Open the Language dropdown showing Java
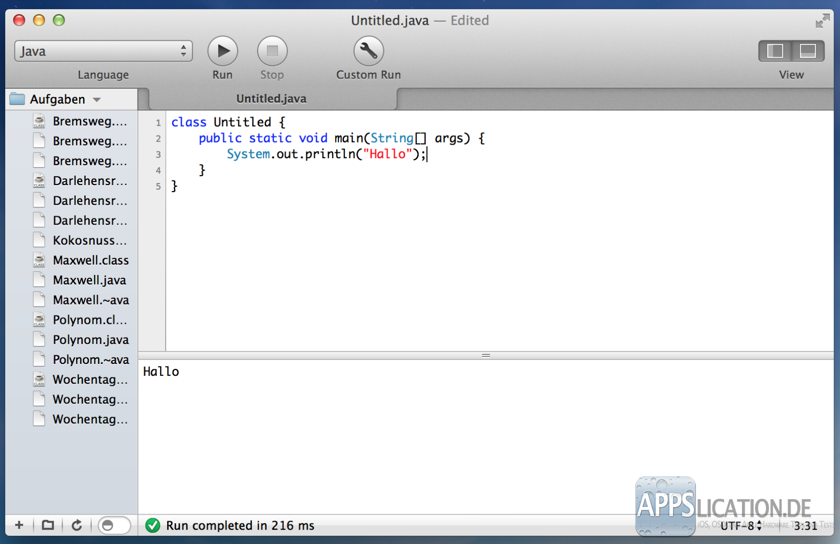This screenshot has width=840, height=544. (x=103, y=51)
